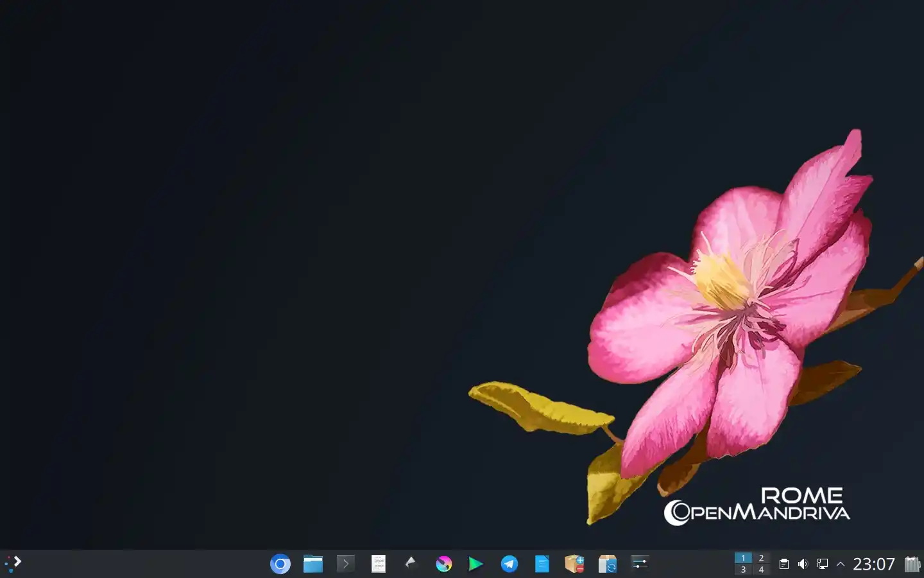Launch the Dolphin file manager
924x578 pixels.
[313, 564]
